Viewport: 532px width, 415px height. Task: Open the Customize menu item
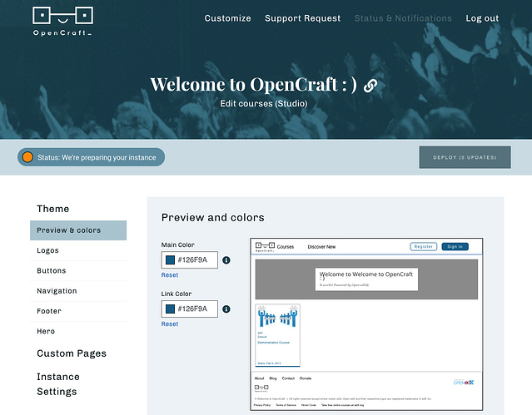tap(227, 18)
